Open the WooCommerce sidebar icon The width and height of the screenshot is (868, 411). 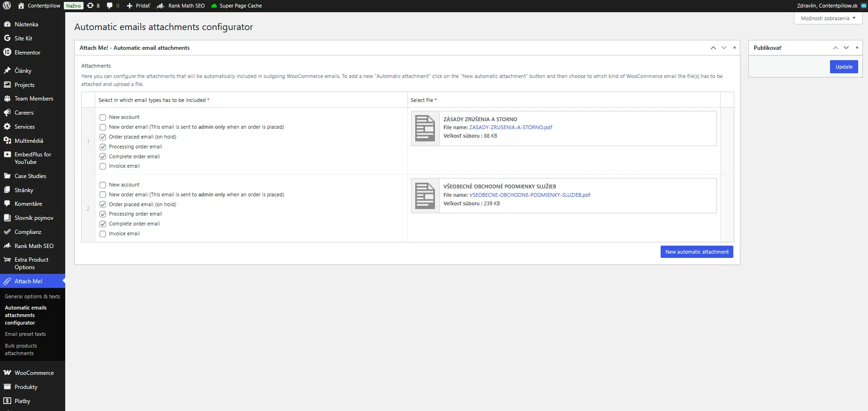pyautogui.click(x=7, y=372)
